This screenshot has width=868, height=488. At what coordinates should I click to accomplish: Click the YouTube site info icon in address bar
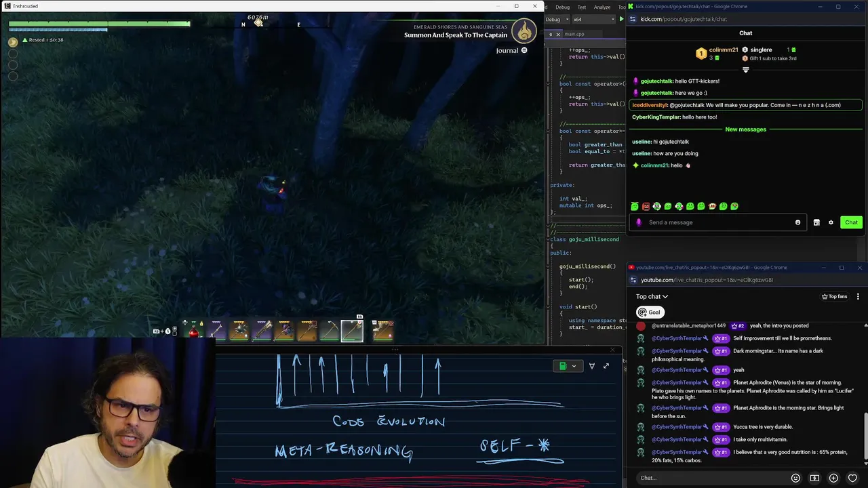(x=633, y=280)
